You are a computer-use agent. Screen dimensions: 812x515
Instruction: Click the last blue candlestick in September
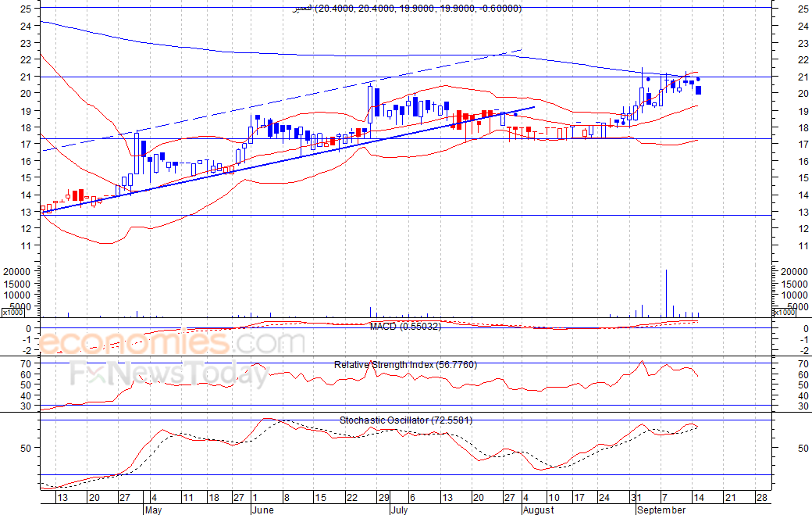[x=698, y=91]
